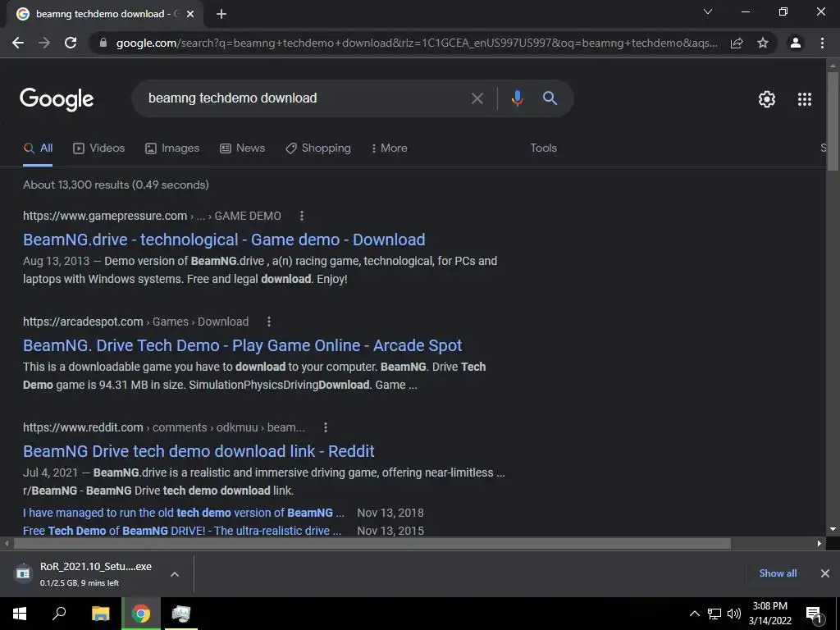Open the network status tray icon
Image resolution: width=840 pixels, height=630 pixels.
coord(714,614)
